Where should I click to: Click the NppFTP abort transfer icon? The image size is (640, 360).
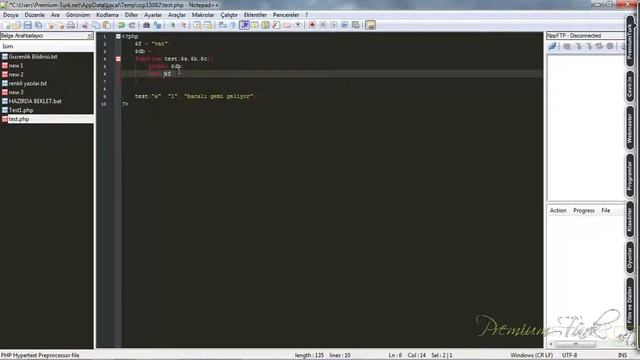pos(610,46)
